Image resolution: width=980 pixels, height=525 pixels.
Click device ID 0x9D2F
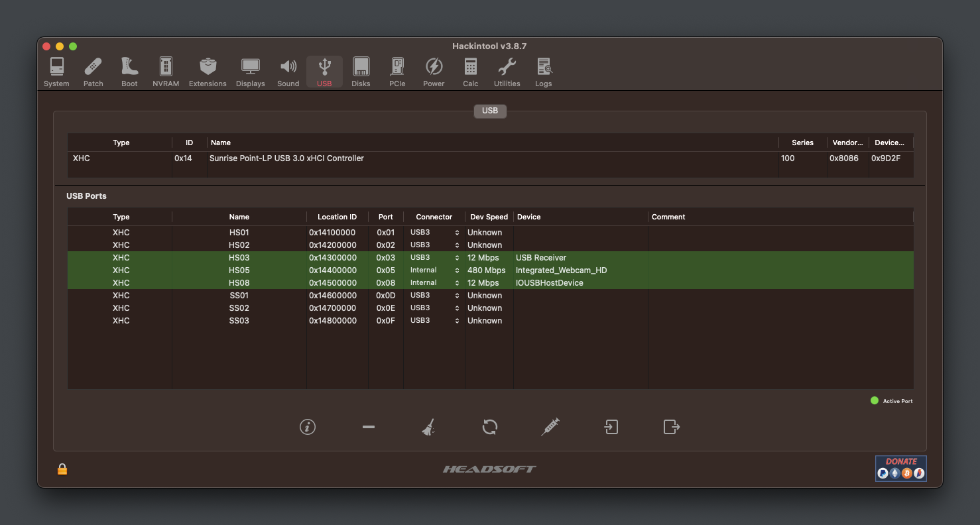886,158
